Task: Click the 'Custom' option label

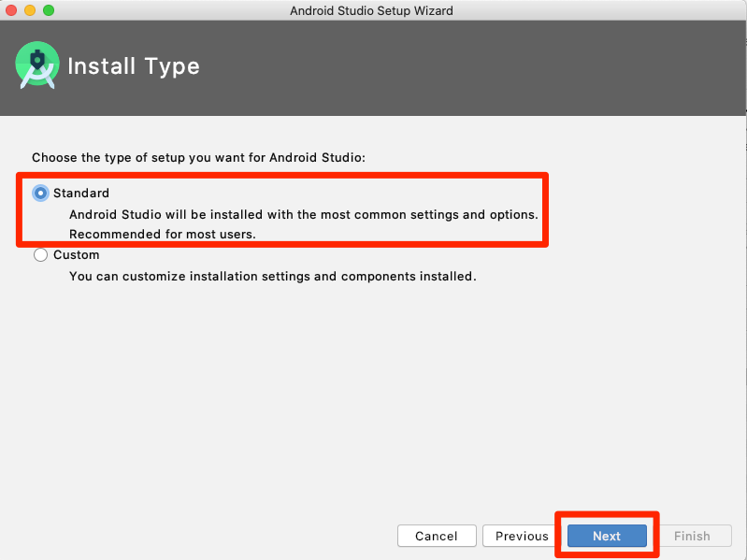Action: [77, 255]
